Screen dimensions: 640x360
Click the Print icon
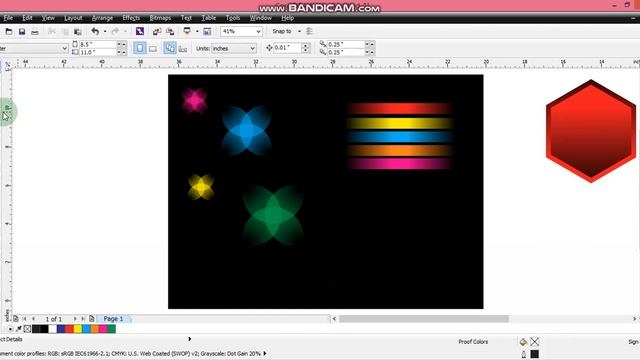pos(35,31)
